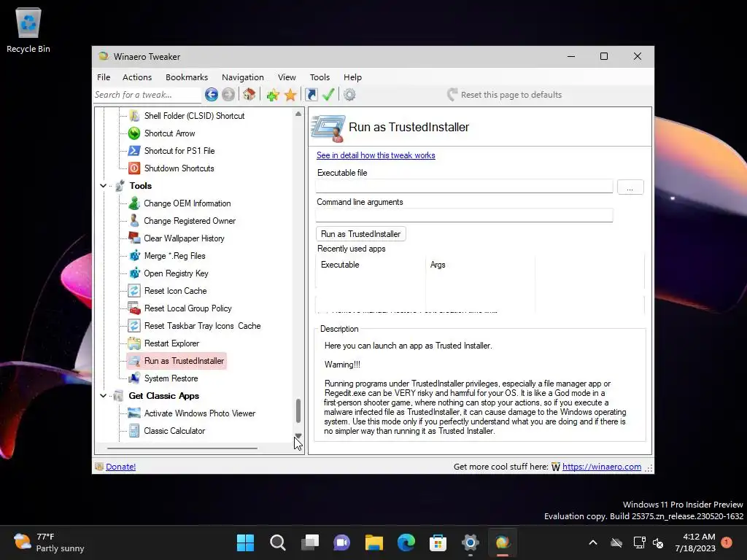
Task: Open taskbar Search
Action: click(278, 542)
